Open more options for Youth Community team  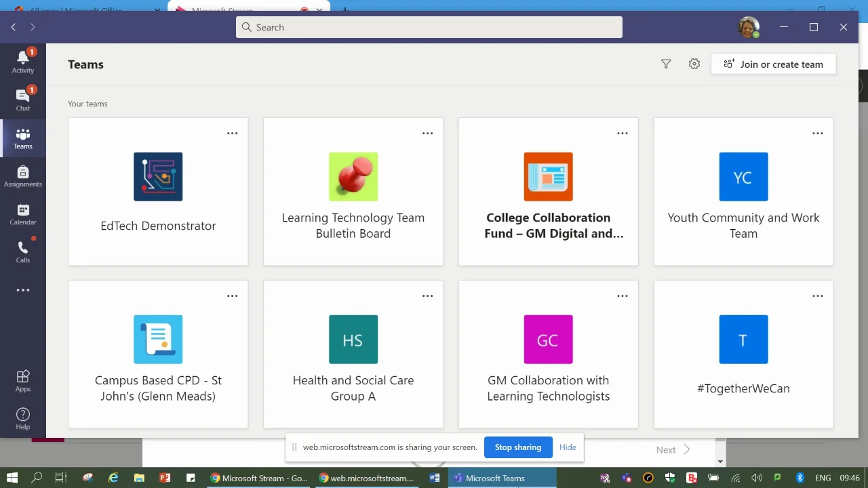[818, 134]
